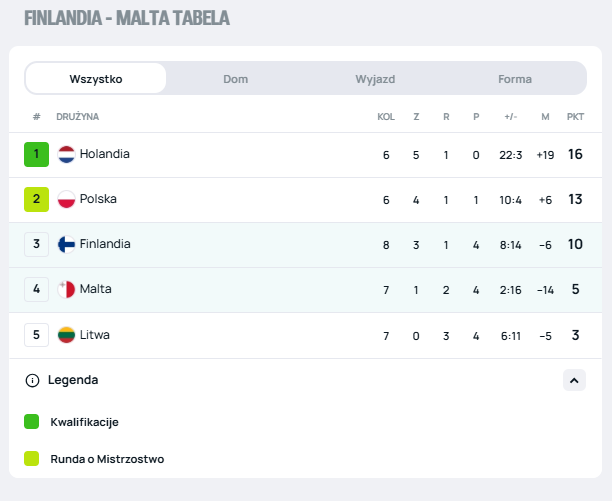Click Finlandia team name
Viewport: 612px width, 501px height.
(x=105, y=245)
